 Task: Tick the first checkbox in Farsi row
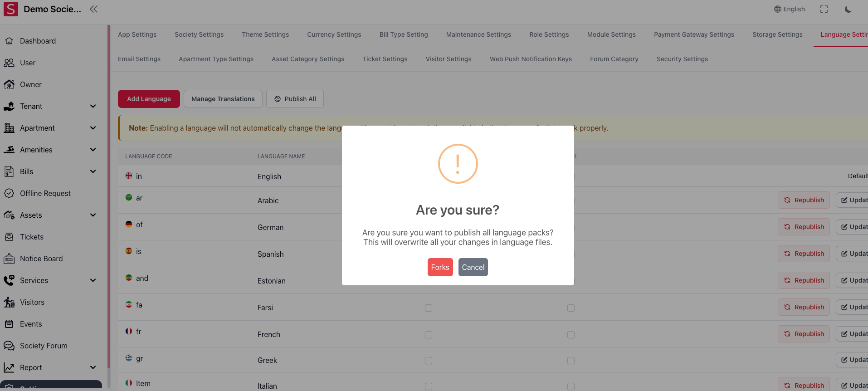coord(429,308)
